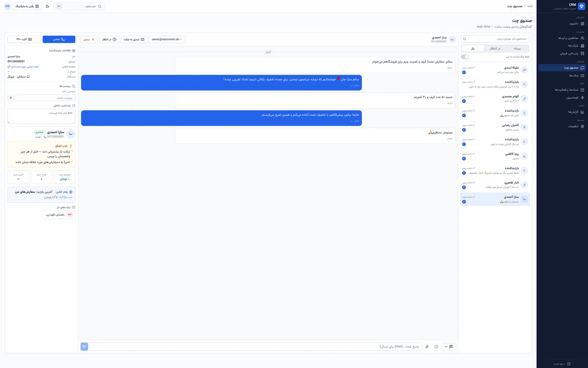The image size is (588, 368).
Task: Collapse the sidebar with جمع کردن
Action: point(562,364)
